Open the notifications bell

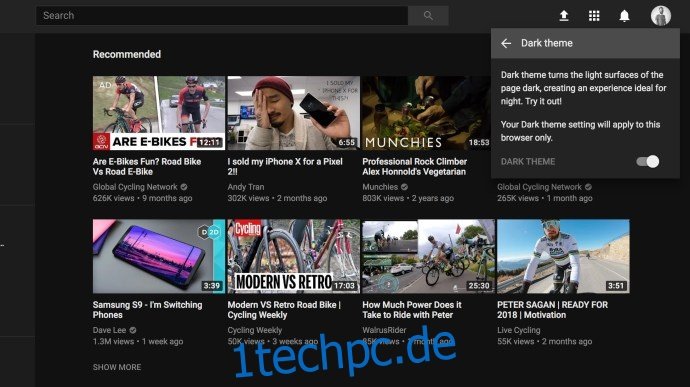click(624, 16)
